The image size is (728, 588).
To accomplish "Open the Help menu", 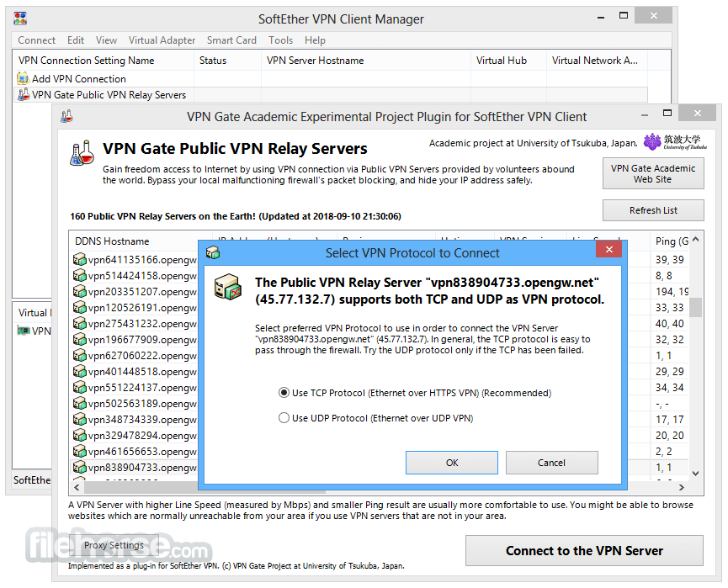I will click(315, 40).
